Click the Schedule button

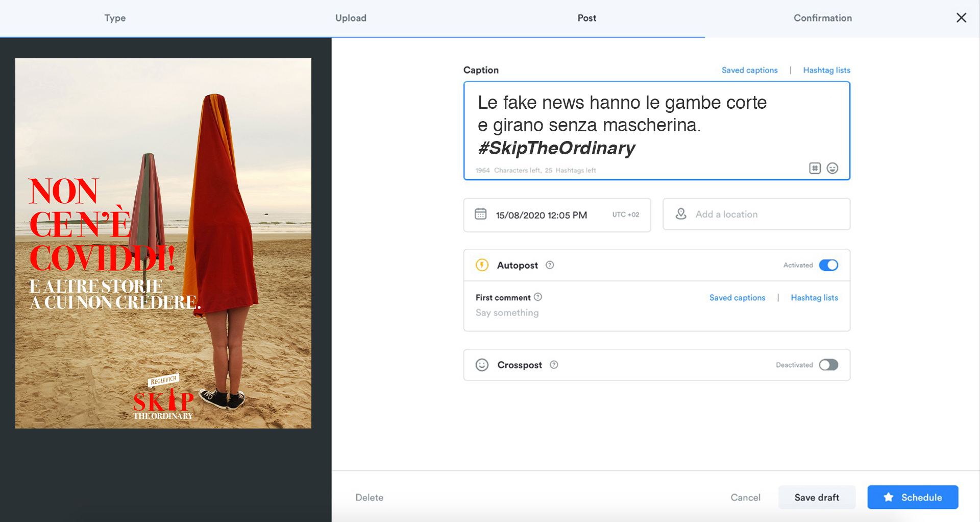pos(913,497)
